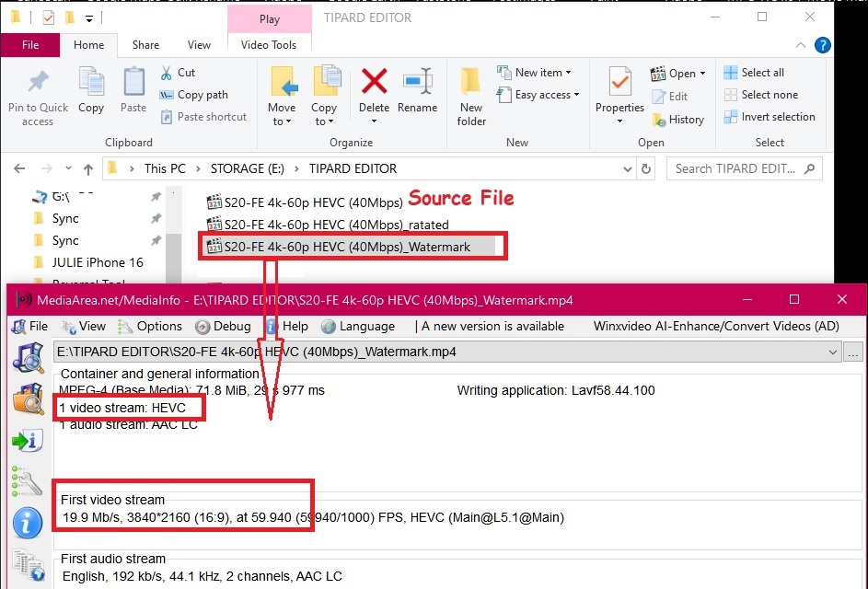868x589 pixels.
Task: Click A new version is available
Action: [492, 326]
